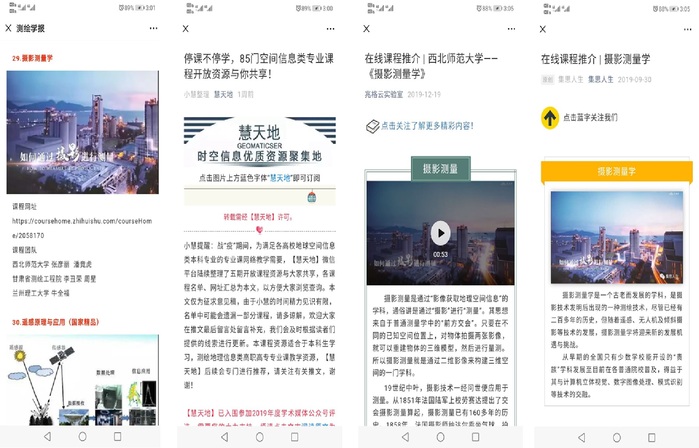This screenshot has width=699, height=448.
Task: Tap yellow up-arrow icon beside 点击蓝字关注我们
Action: click(549, 118)
